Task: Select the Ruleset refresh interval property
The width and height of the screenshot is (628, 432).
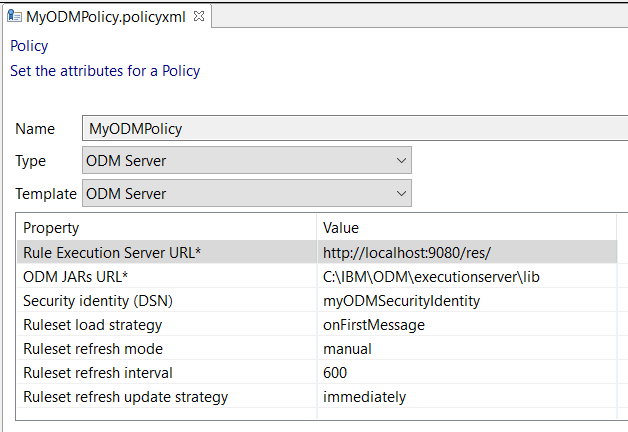Action: pyautogui.click(x=166, y=372)
